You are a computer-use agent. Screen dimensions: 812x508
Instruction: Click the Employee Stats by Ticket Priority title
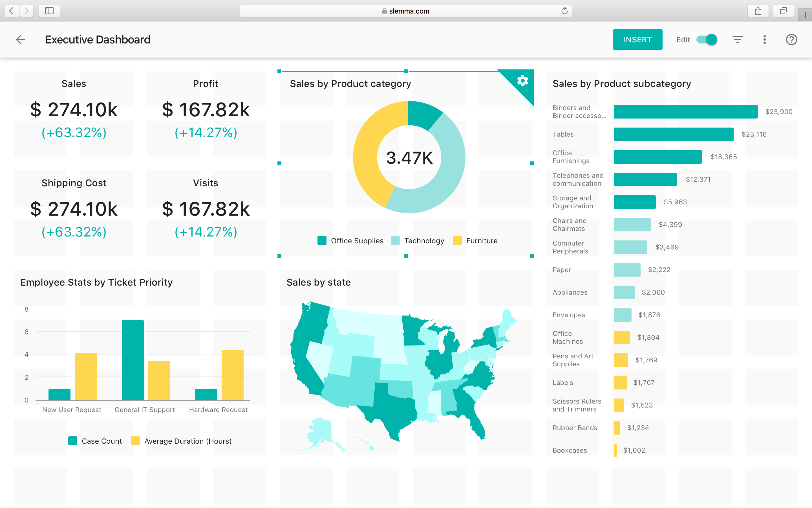96,282
